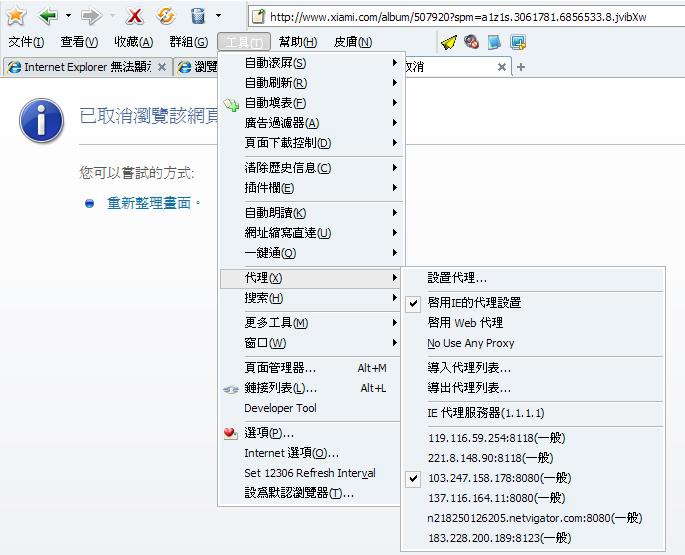Select 代理(X) menu entry
The image size is (685, 555).
311,278
